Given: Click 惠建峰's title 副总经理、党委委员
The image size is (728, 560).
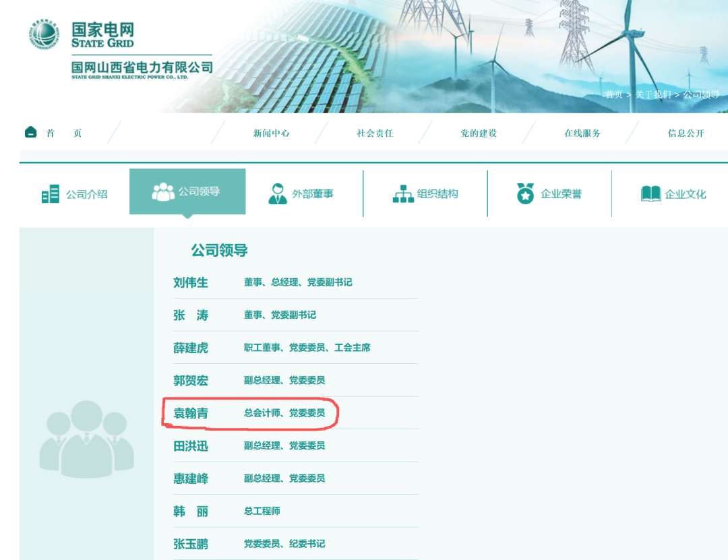Looking at the screenshot, I should [x=284, y=478].
